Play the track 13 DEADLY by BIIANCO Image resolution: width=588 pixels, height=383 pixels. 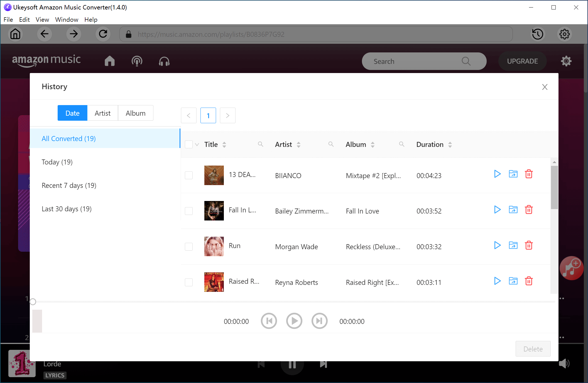(x=497, y=174)
